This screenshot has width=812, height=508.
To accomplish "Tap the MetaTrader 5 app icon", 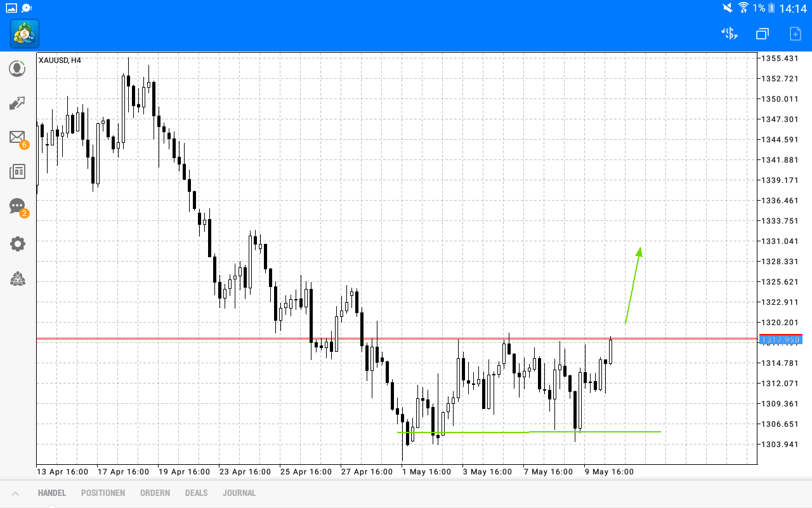I will tap(23, 34).
